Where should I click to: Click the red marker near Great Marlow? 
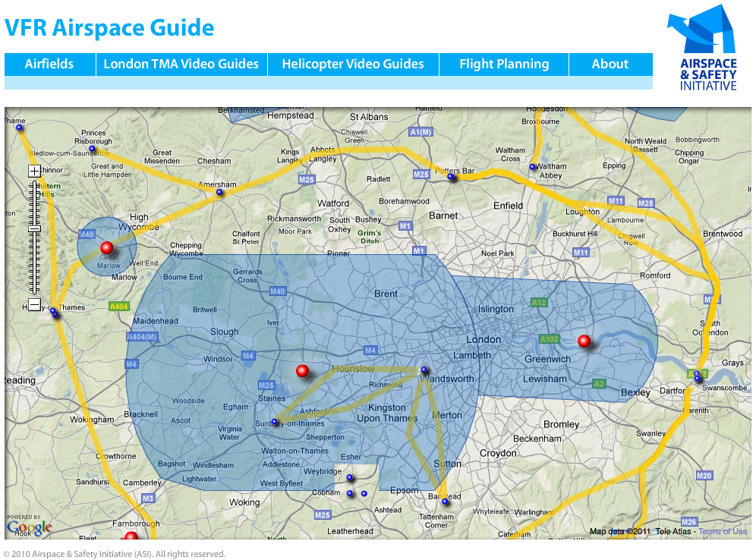pos(106,247)
